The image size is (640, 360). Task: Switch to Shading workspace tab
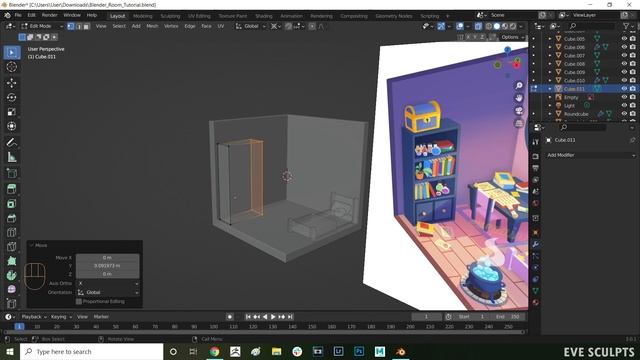(264, 16)
